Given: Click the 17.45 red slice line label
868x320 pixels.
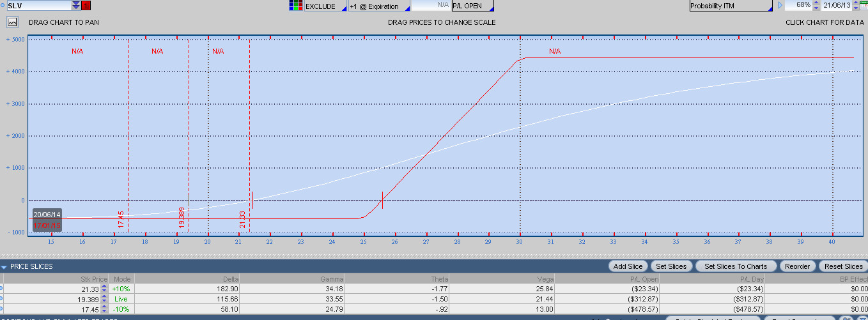Looking at the screenshot, I should (x=121, y=219).
